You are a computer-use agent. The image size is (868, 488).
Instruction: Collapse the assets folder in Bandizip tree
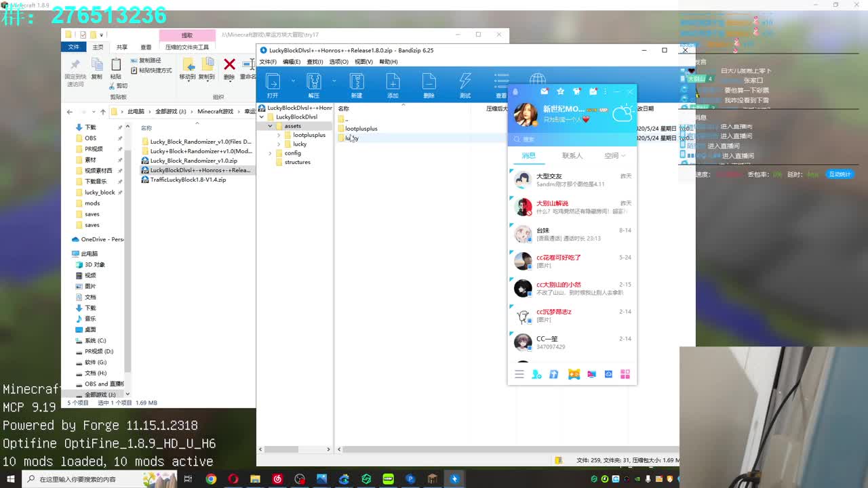[270, 126]
